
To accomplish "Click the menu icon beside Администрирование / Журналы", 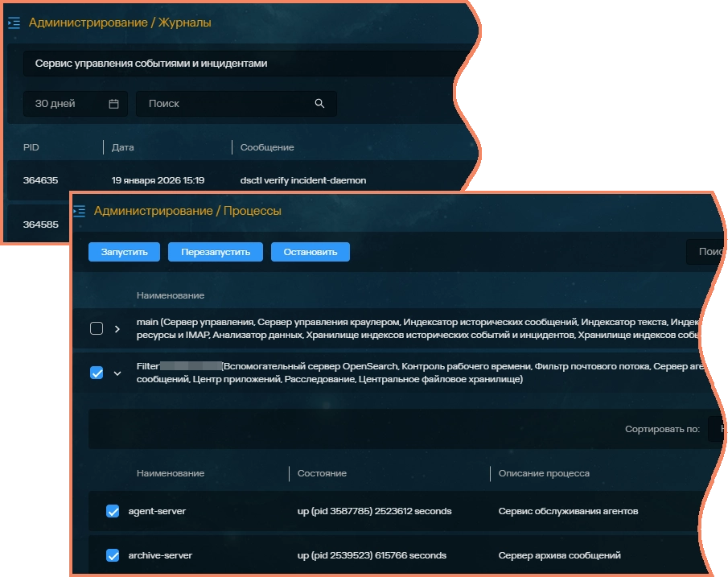I will pyautogui.click(x=14, y=23).
